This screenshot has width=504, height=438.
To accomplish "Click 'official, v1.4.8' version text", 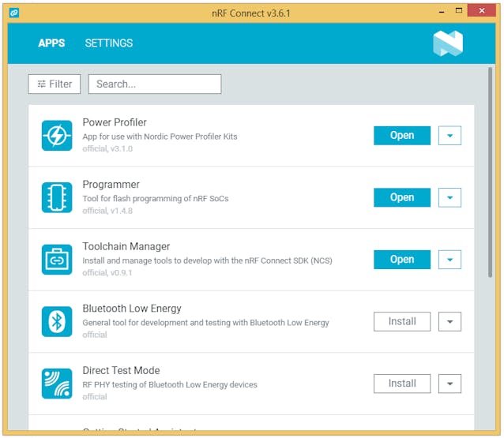I will (x=107, y=211).
